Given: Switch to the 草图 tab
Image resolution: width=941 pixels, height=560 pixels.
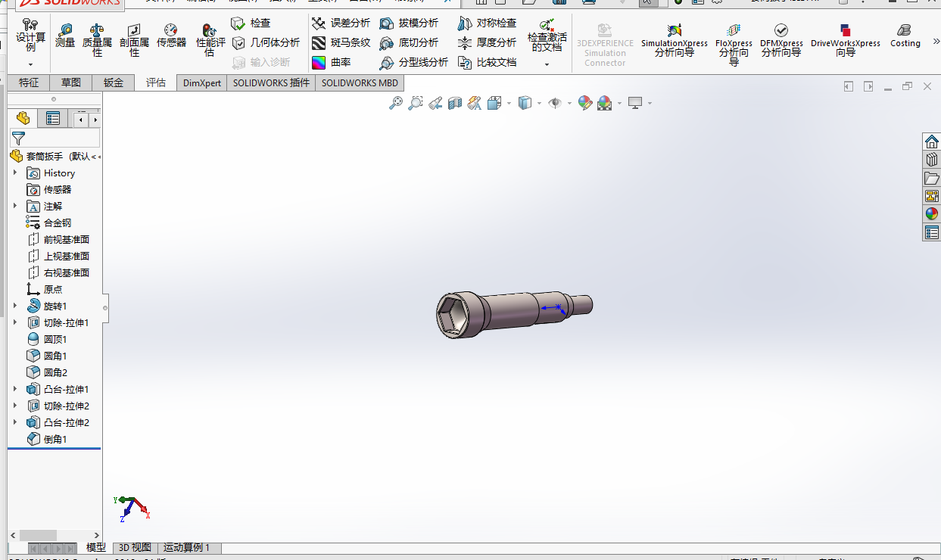Looking at the screenshot, I should coord(71,83).
